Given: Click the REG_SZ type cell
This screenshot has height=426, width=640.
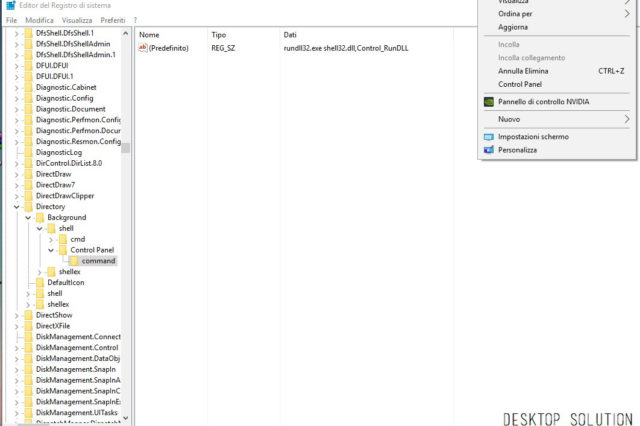Looking at the screenshot, I should (x=223, y=48).
